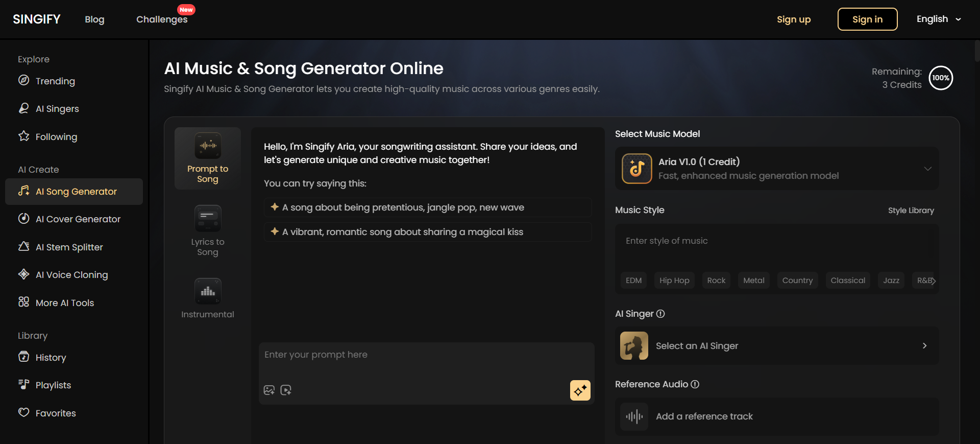The image size is (980, 444).
Task: Click the Trending compass icon
Action: [x=24, y=80]
